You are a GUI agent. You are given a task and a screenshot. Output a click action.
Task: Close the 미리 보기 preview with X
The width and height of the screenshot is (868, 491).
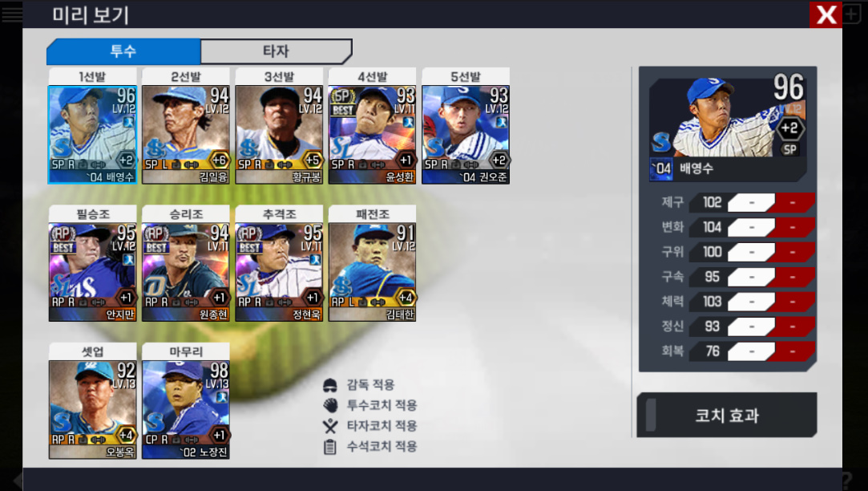click(826, 14)
